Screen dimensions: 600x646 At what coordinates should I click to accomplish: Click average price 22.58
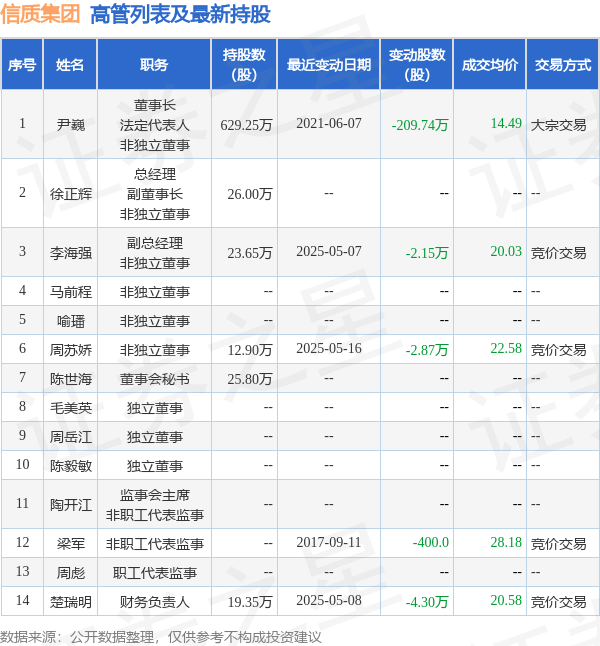pos(506,349)
